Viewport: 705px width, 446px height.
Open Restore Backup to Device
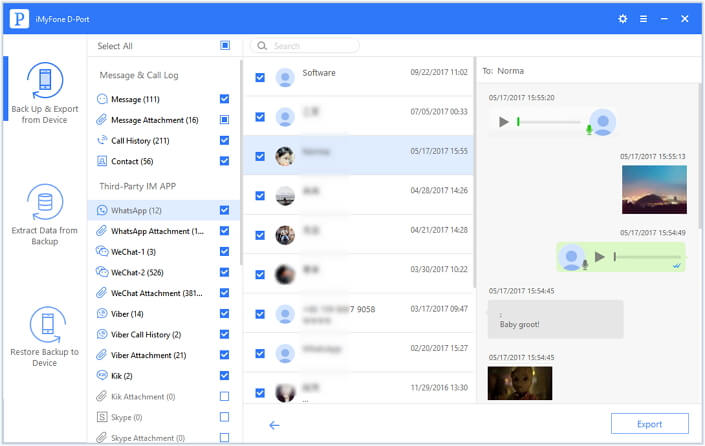pos(45,337)
